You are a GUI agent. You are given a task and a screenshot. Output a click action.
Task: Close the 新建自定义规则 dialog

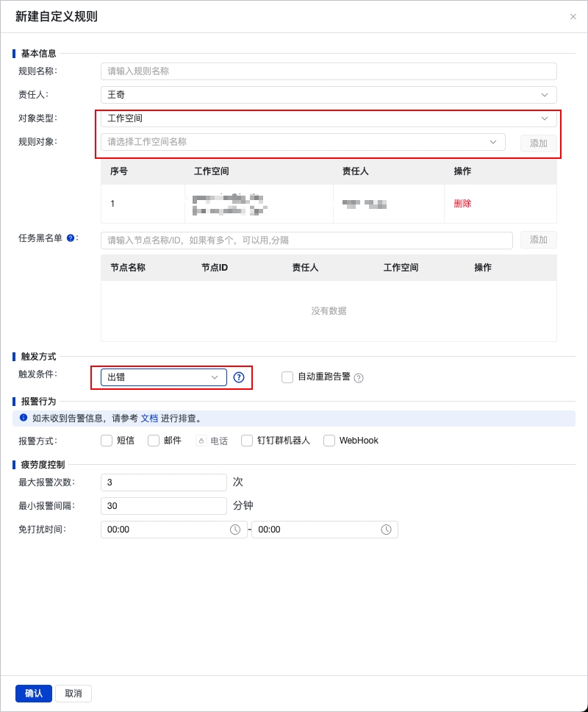(x=573, y=16)
